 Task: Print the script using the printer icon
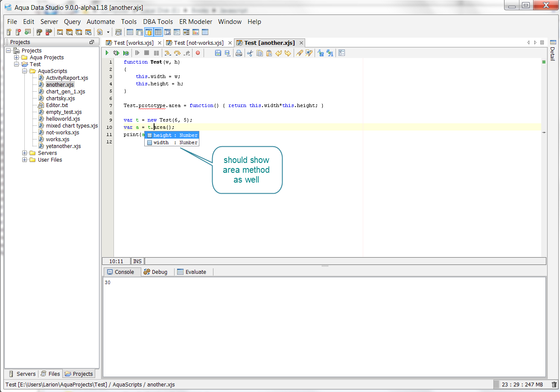239,53
